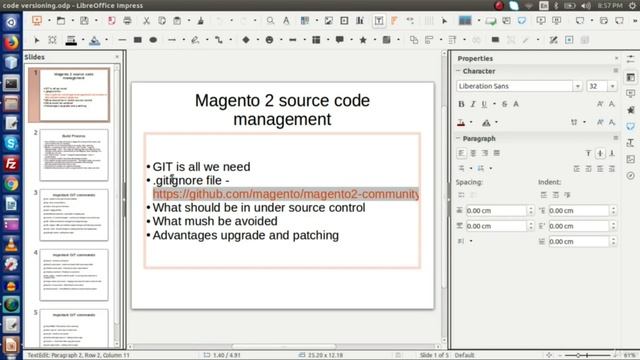The height and width of the screenshot is (360, 640).
Task: Click the Find & Replace magnifier icon
Action: (x=270, y=20)
